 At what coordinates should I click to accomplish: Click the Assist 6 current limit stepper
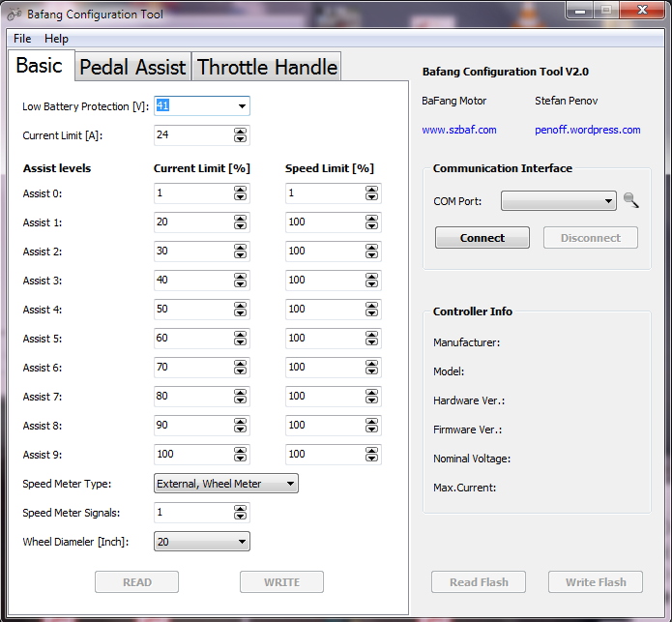coord(240,368)
